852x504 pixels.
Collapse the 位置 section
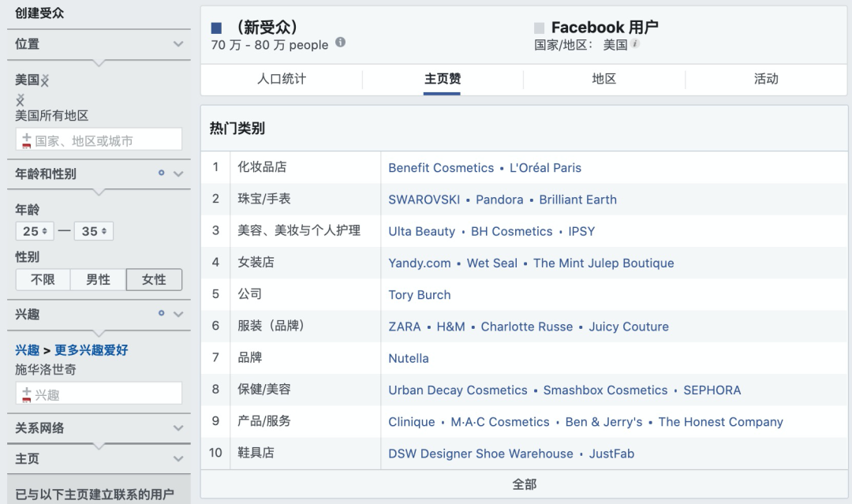click(177, 44)
